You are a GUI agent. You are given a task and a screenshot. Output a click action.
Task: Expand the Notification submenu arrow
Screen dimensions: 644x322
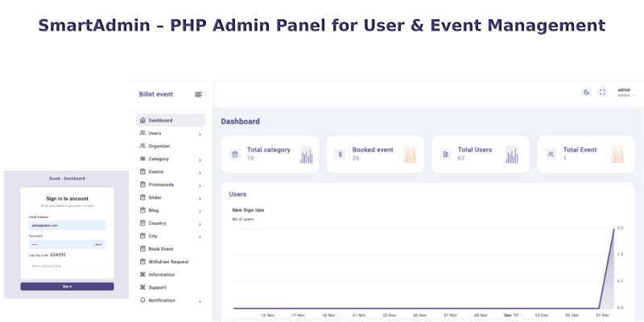pos(200,301)
